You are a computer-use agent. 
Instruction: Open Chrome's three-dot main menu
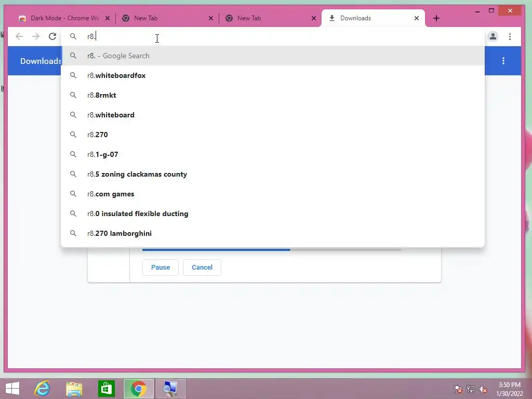coord(510,36)
